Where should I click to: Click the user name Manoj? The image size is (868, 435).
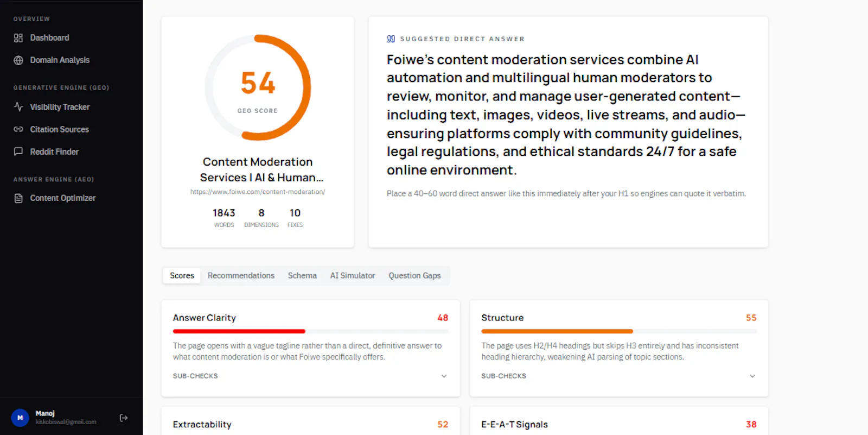pyautogui.click(x=45, y=413)
